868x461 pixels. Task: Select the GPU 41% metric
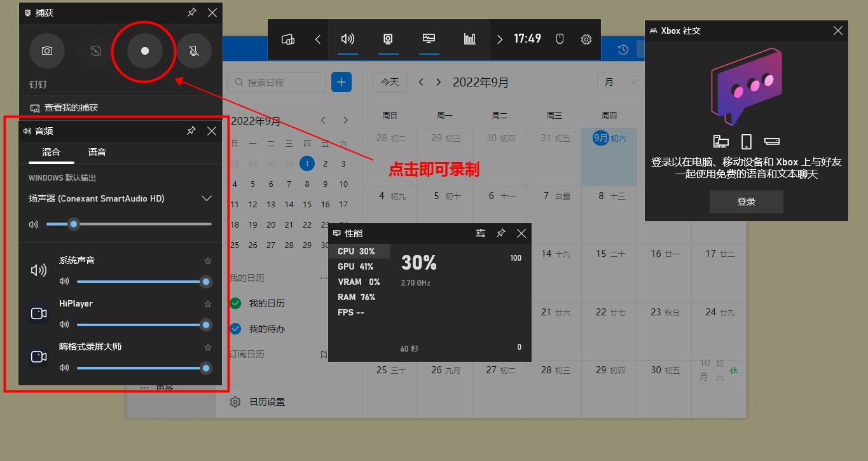[x=360, y=266]
